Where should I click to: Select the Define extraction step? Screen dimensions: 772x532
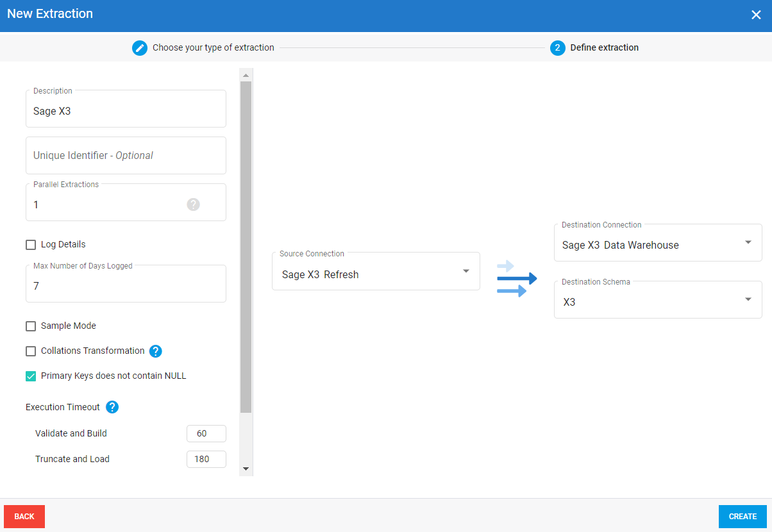[604, 48]
